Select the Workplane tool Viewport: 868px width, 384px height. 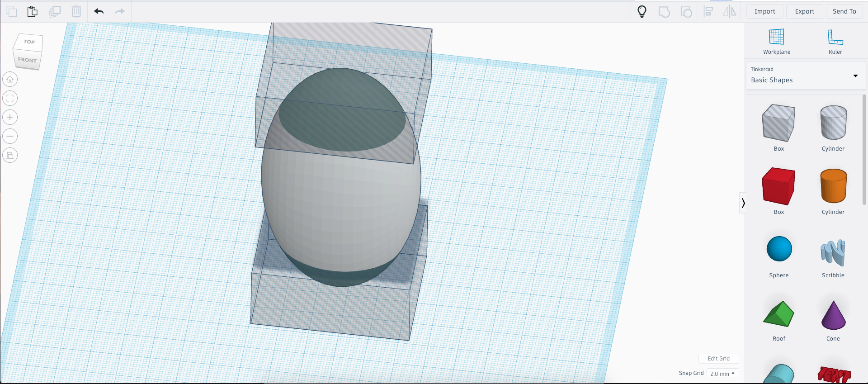coord(776,42)
